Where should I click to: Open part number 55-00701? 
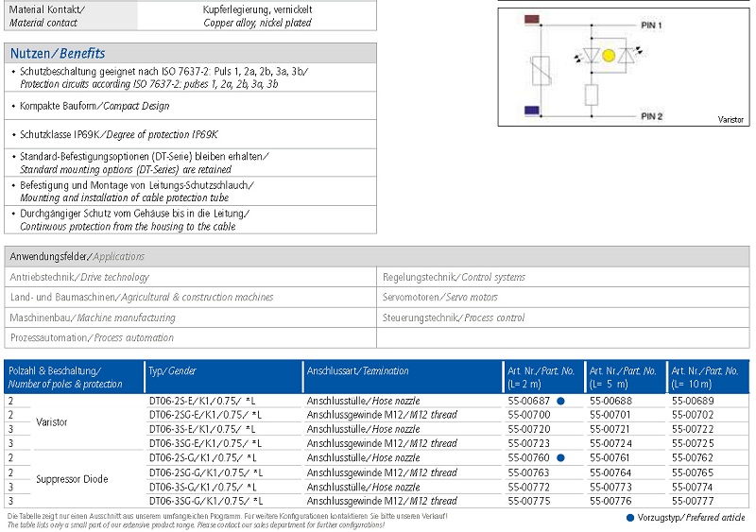click(610, 416)
